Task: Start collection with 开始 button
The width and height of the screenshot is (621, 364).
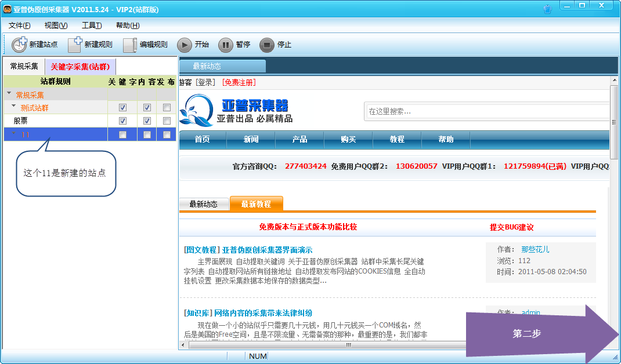Action: [193, 45]
